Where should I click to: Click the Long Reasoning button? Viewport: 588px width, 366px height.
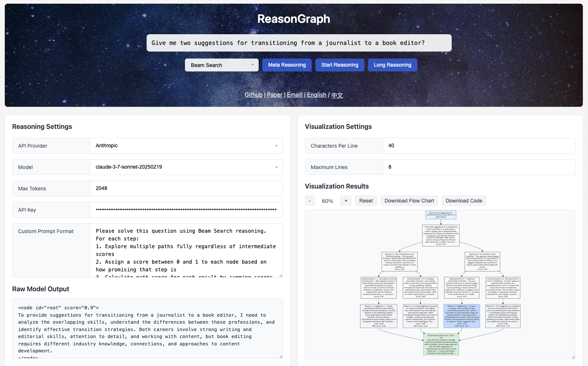tap(392, 65)
